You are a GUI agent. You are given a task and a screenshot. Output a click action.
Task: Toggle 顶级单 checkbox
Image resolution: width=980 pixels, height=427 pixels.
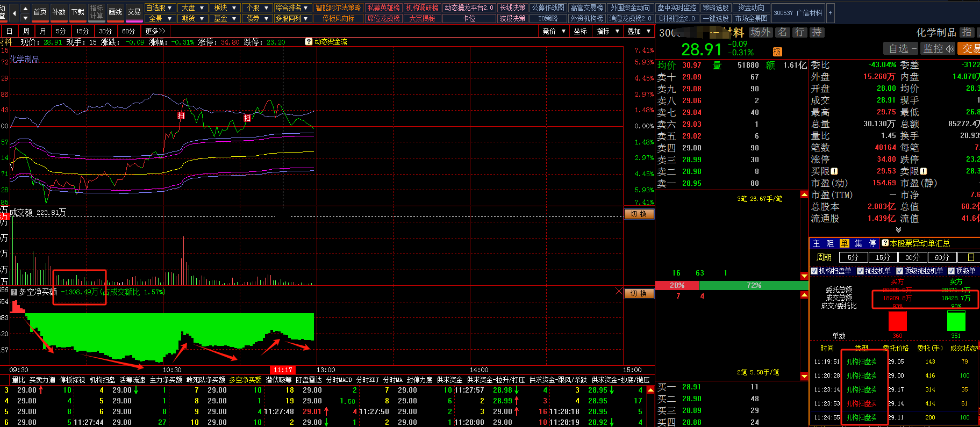click(951, 271)
